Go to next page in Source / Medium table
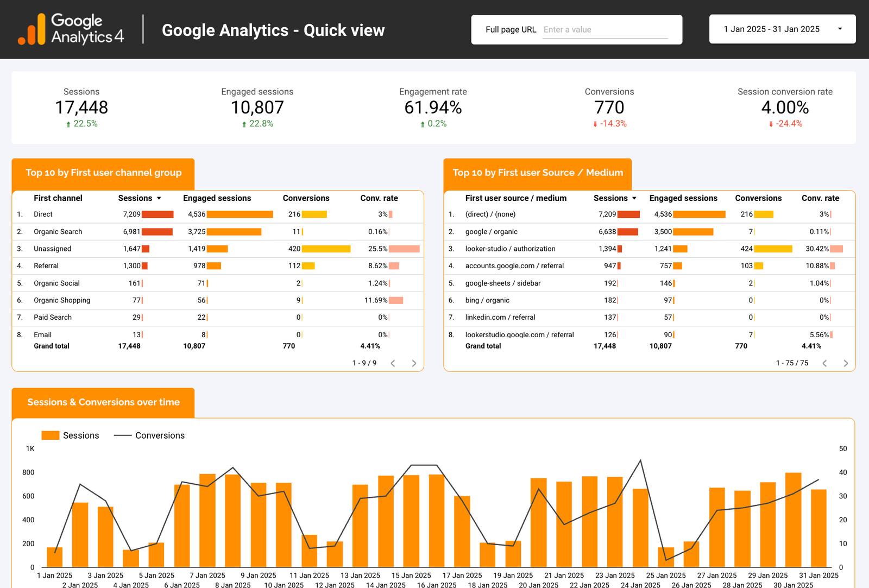This screenshot has width=869, height=588. (x=846, y=363)
